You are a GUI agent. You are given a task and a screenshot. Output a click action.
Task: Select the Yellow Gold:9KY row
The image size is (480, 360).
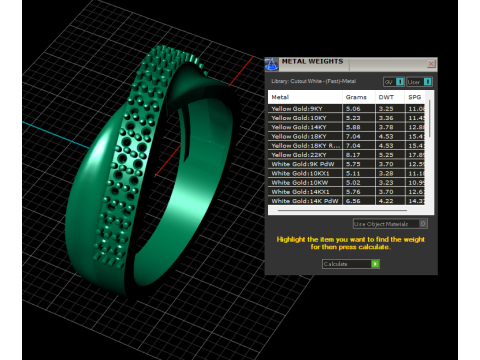[x=346, y=109]
